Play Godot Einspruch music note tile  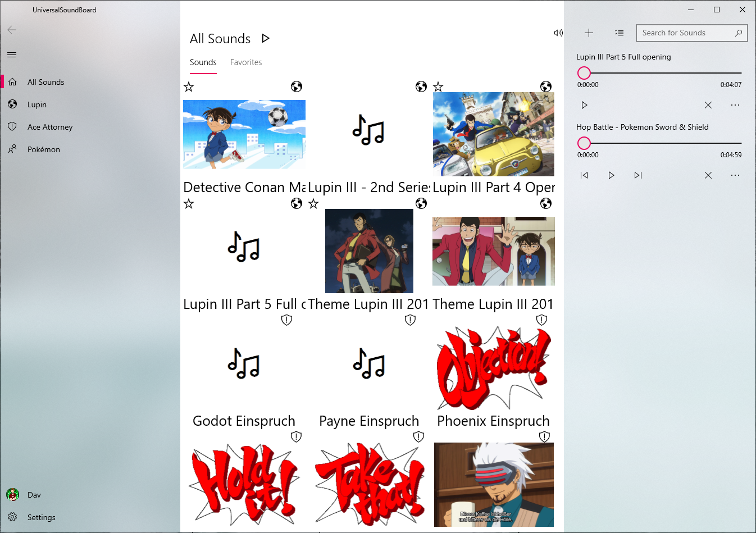point(244,363)
